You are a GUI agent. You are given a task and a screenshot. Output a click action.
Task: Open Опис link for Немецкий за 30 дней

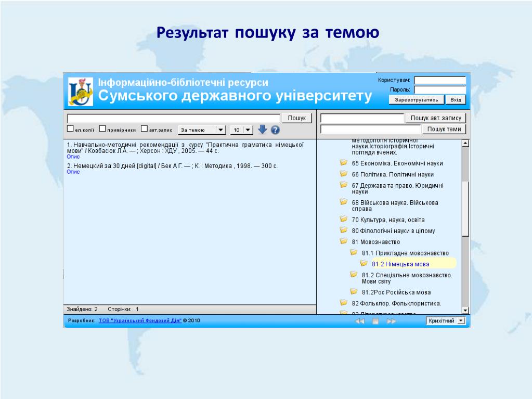(73, 172)
